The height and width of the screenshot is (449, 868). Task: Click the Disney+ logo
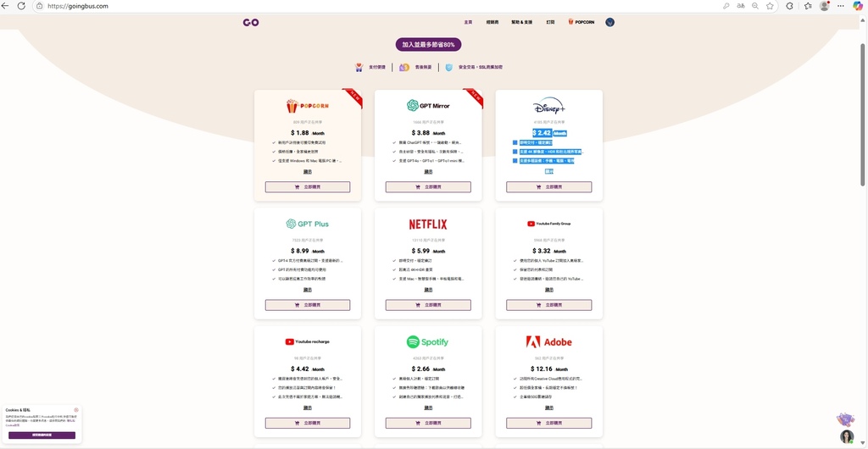coord(548,106)
